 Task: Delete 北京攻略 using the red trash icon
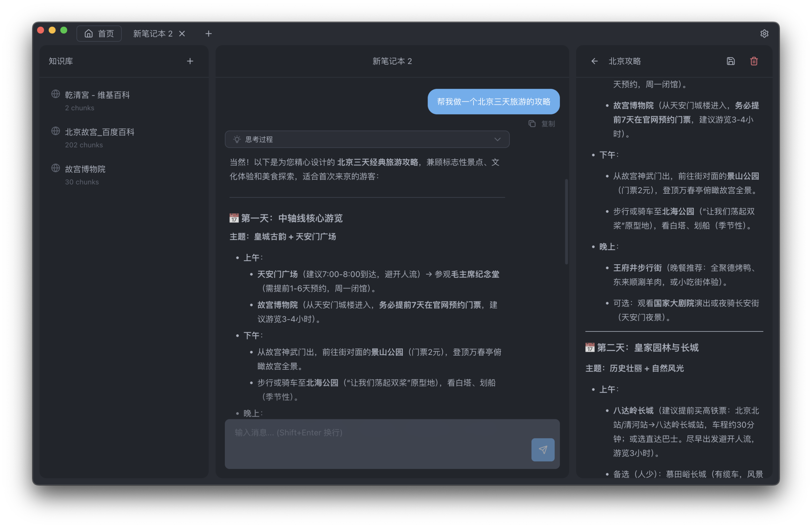tap(754, 61)
